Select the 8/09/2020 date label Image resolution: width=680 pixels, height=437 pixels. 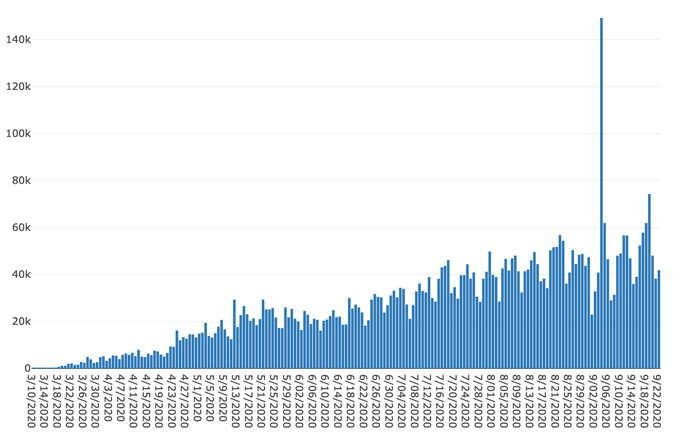click(x=517, y=400)
